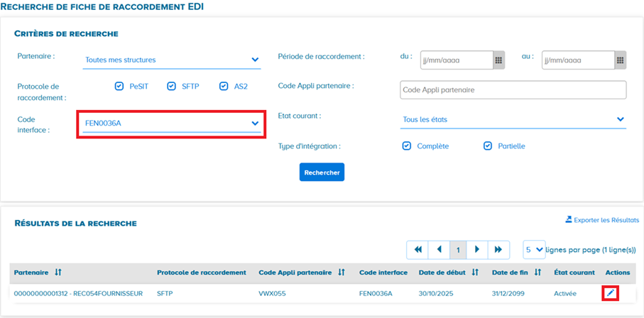The width and height of the screenshot is (644, 318).
Task: Click the edit pencil icon in Actions column
Action: click(x=610, y=293)
